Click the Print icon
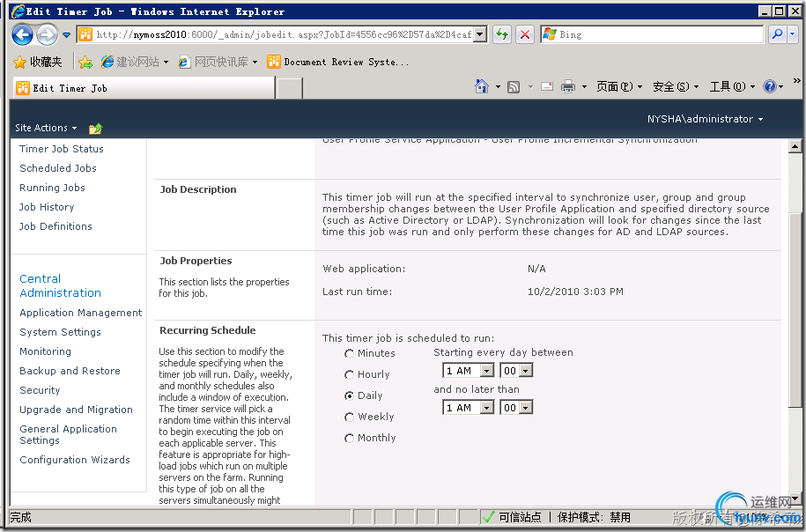Viewport: 806px width, 532px height. click(x=568, y=86)
